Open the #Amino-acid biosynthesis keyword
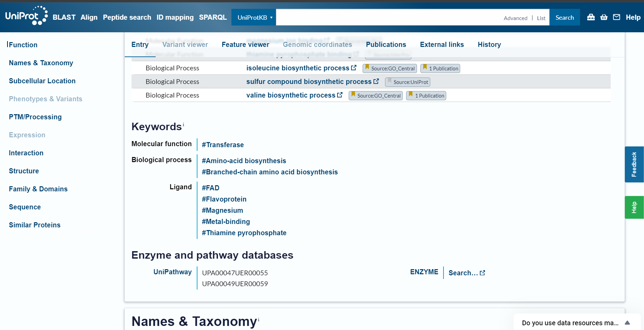The image size is (644, 330). (x=244, y=161)
